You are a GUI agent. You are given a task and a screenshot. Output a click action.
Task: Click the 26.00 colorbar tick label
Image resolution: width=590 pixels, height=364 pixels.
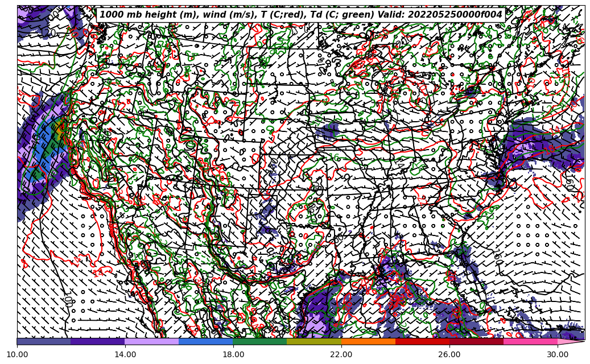coord(449,354)
